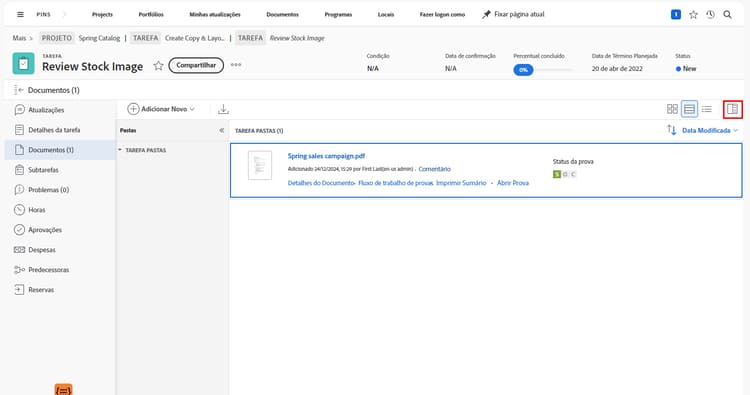The height and width of the screenshot is (395, 750).
Task: Select Documentos (1) in the sidebar
Action: (x=60, y=150)
